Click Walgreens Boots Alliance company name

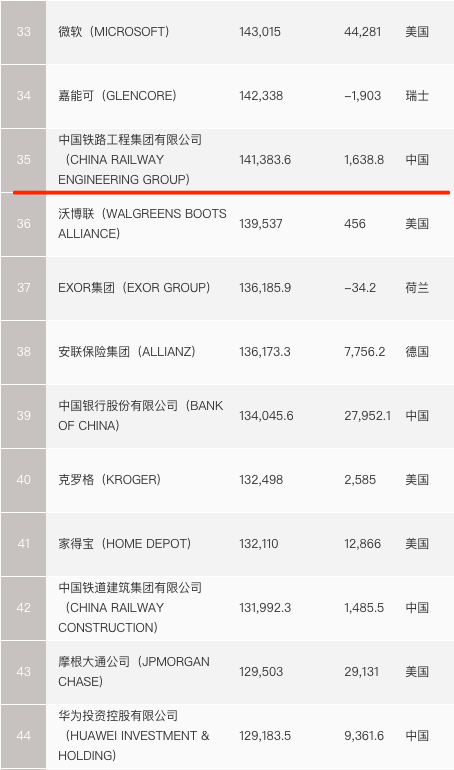[142, 223]
